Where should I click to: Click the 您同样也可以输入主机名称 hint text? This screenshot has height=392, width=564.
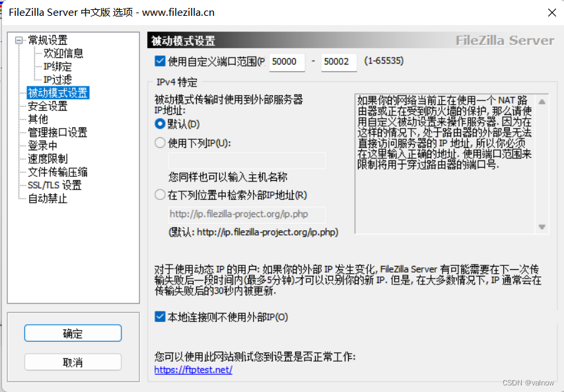(x=228, y=177)
